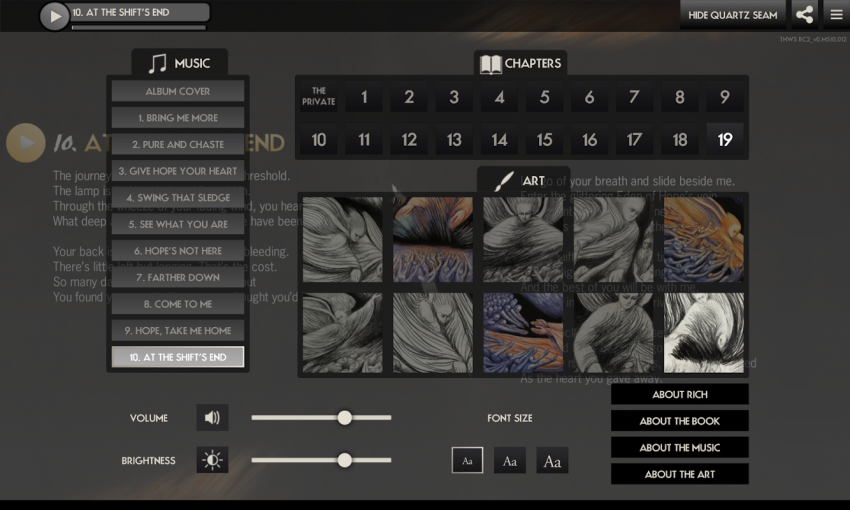The height and width of the screenshot is (510, 850).
Task: Open chapter 7
Action: (x=634, y=96)
